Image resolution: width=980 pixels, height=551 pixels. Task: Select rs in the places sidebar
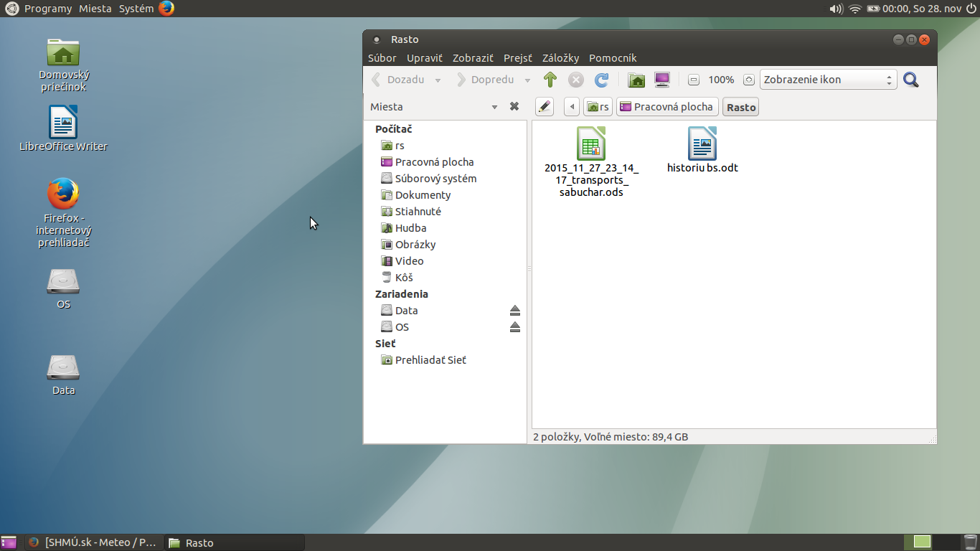tap(446, 146)
